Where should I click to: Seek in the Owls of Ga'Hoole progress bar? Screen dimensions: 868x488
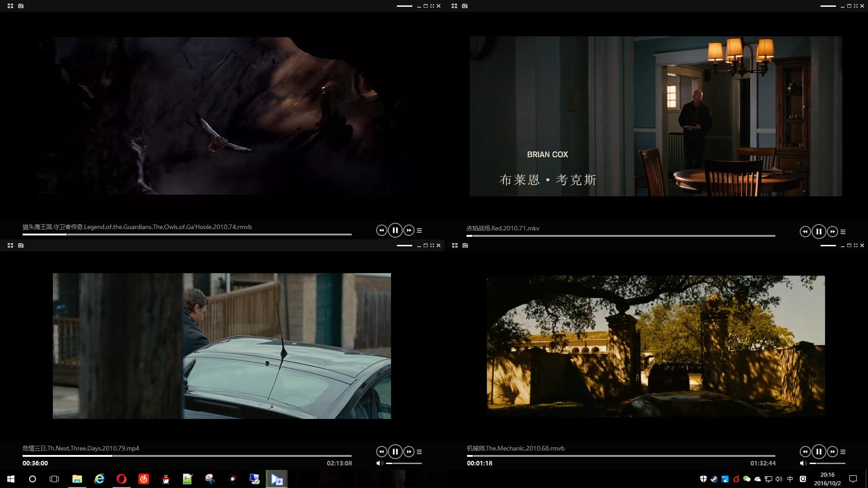[187, 235]
